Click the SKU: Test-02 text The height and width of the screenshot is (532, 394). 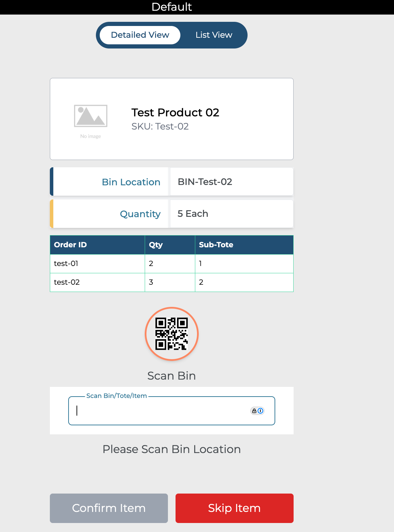coord(160,126)
